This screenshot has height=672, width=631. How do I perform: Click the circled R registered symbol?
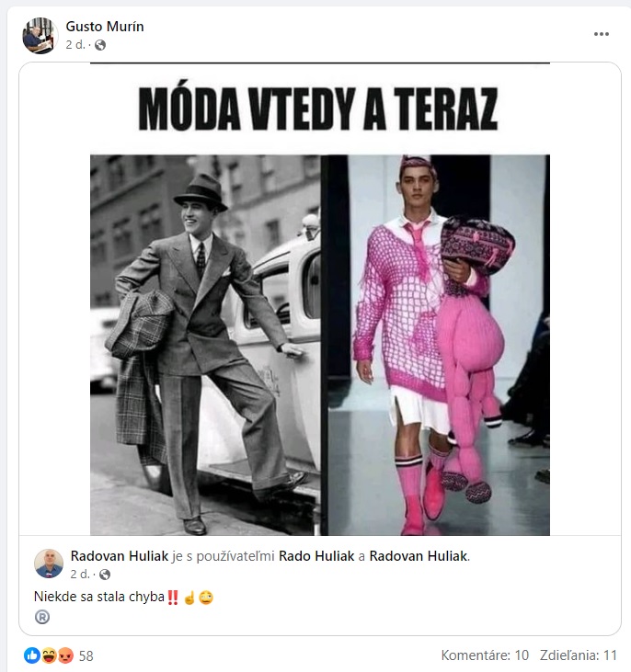click(x=42, y=617)
